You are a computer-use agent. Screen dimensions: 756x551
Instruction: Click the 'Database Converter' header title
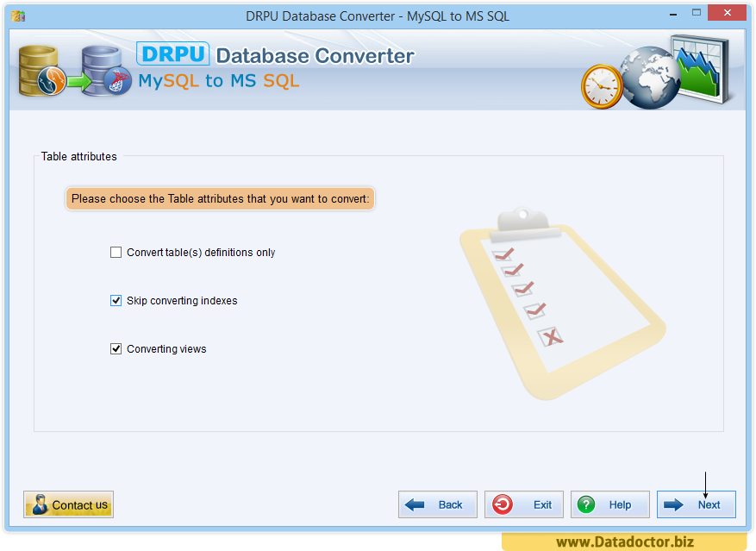tap(316, 56)
